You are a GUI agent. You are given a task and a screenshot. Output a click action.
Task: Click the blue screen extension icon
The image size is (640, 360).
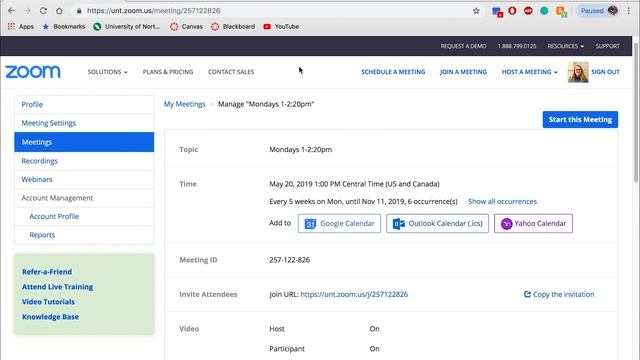tap(497, 12)
